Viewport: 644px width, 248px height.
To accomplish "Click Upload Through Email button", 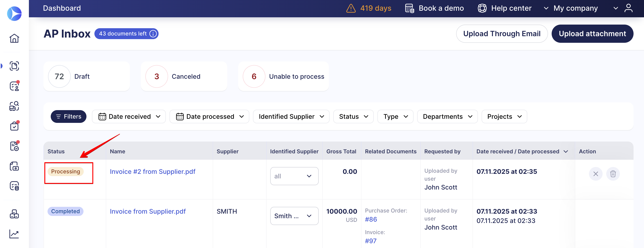I will (502, 34).
